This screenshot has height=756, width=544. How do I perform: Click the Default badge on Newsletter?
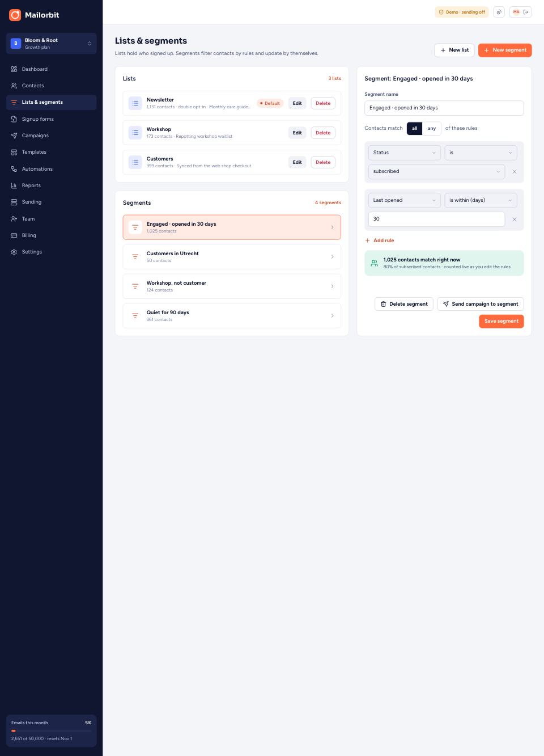tap(270, 103)
